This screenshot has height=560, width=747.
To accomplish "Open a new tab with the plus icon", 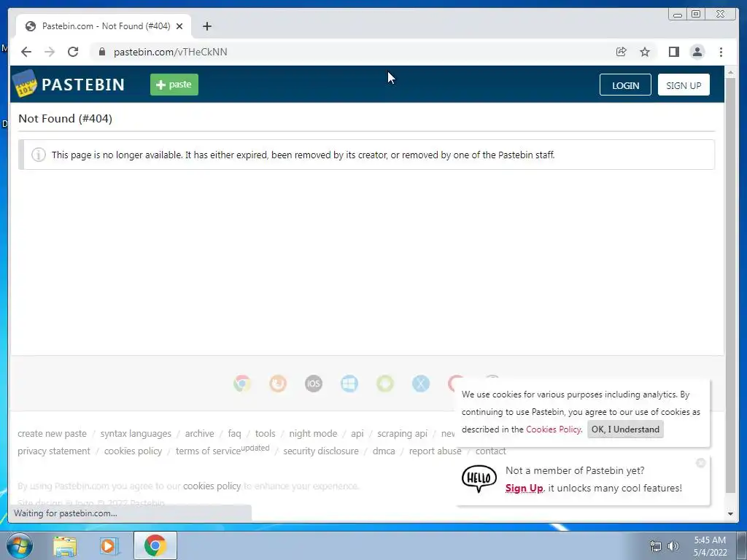I will [x=206, y=26].
